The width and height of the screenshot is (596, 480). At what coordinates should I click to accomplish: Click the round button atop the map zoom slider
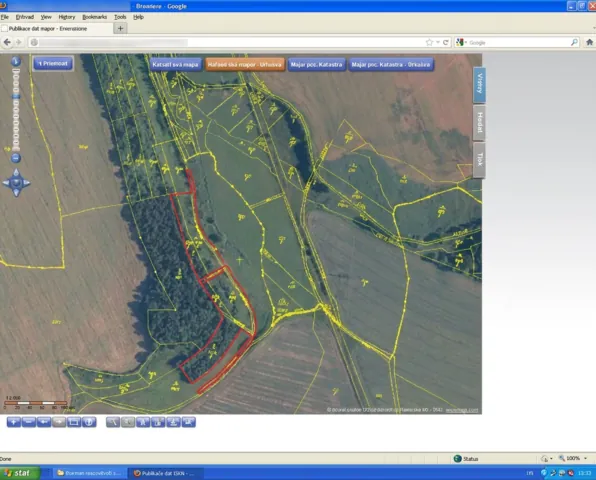(16, 61)
